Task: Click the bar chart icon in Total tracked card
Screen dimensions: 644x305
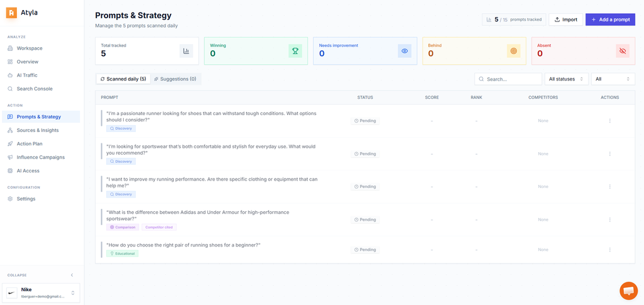Action: (x=186, y=51)
